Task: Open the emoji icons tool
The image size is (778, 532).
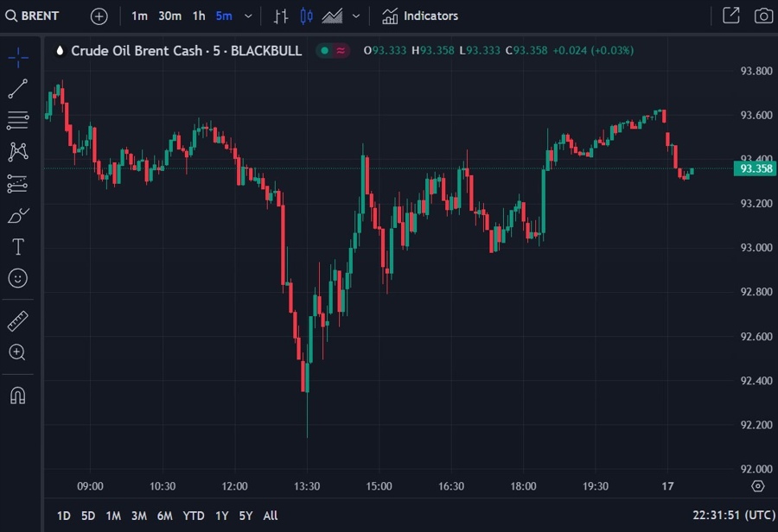Action: tap(18, 278)
